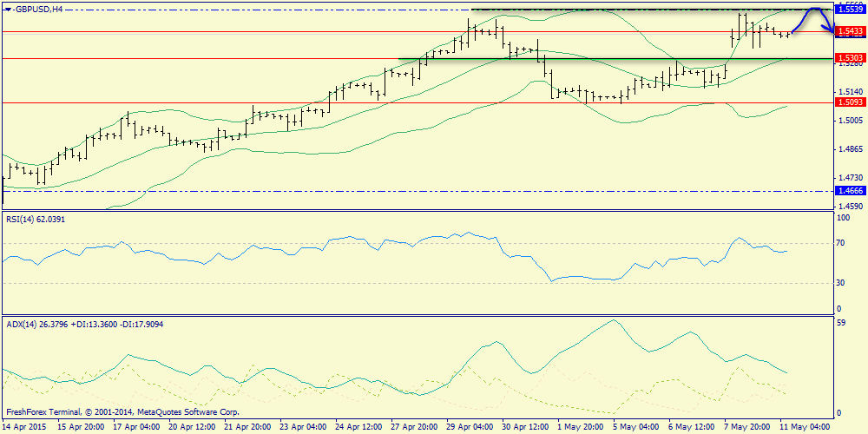The image size is (868, 434).
Task: Click the 14 Apr 2015 date label
Action: pos(25,427)
